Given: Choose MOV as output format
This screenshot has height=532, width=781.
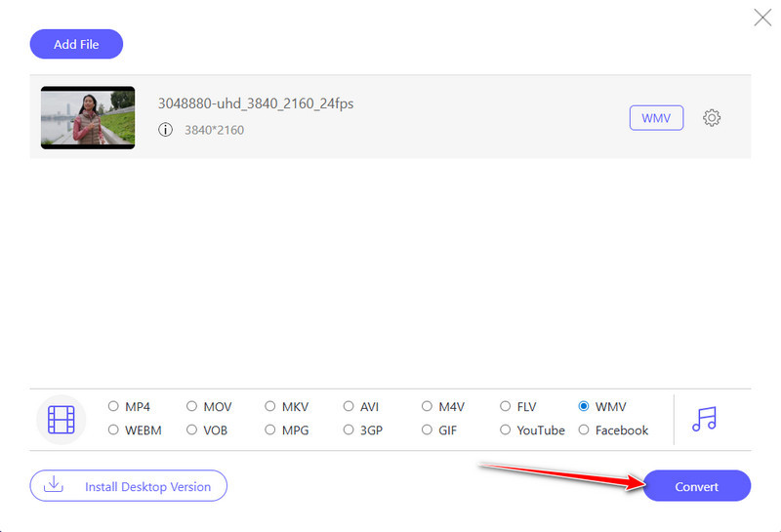Looking at the screenshot, I should (x=192, y=406).
